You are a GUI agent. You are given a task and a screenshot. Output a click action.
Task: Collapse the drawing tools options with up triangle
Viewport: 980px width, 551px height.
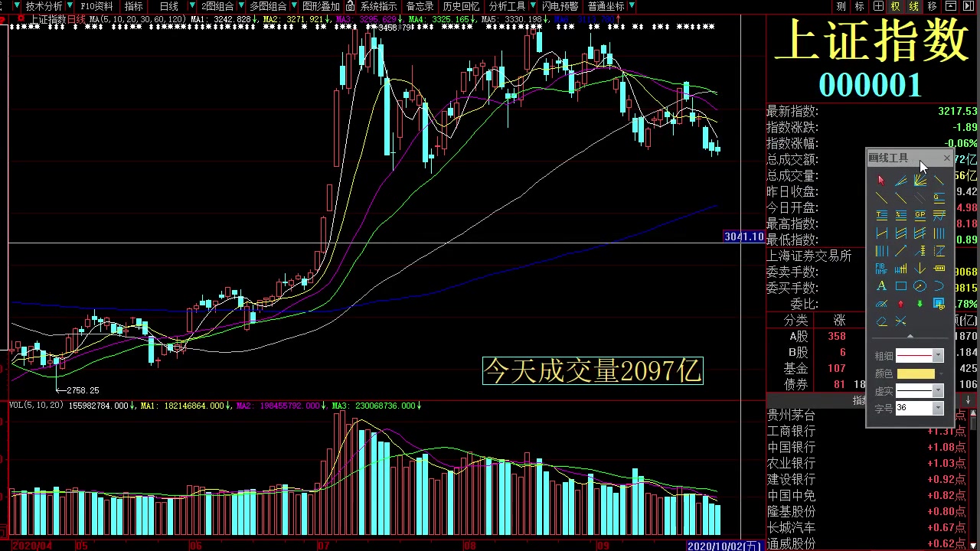tap(910, 336)
